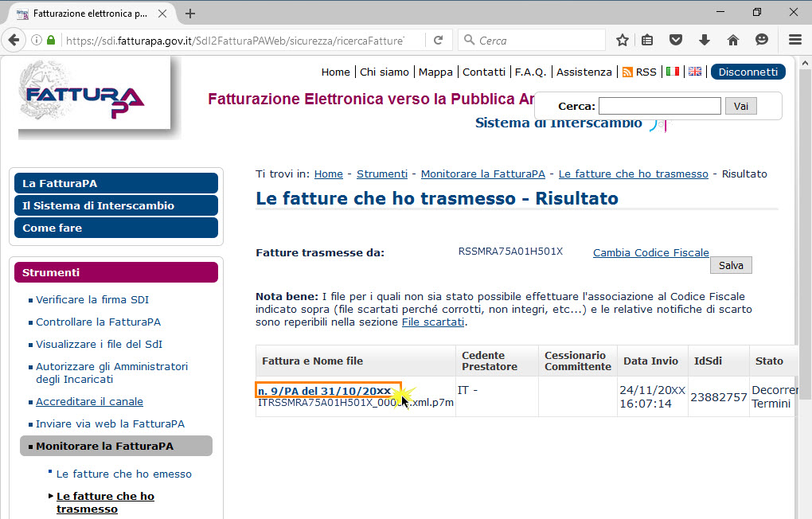
Task: Open Mappa in the top menu
Action: click(x=435, y=72)
